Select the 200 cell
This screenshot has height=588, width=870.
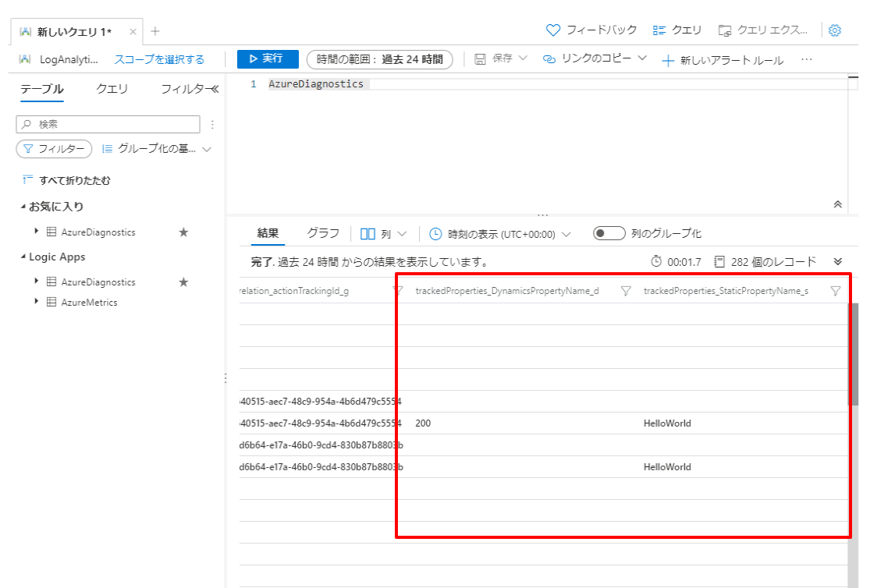[x=423, y=423]
